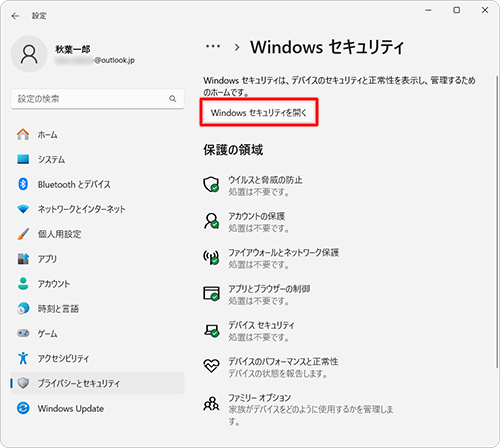Go to ホーム in sidebar
The height and width of the screenshot is (448, 500).
pos(97,134)
